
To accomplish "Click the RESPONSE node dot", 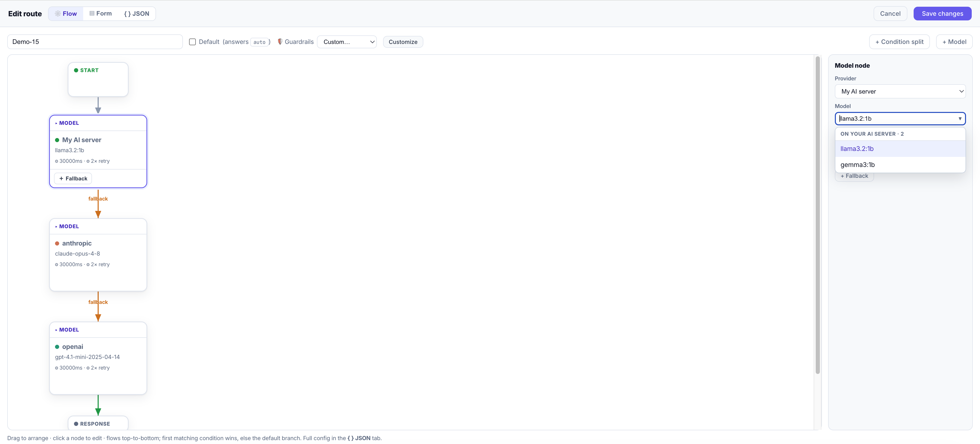I will coord(76,424).
